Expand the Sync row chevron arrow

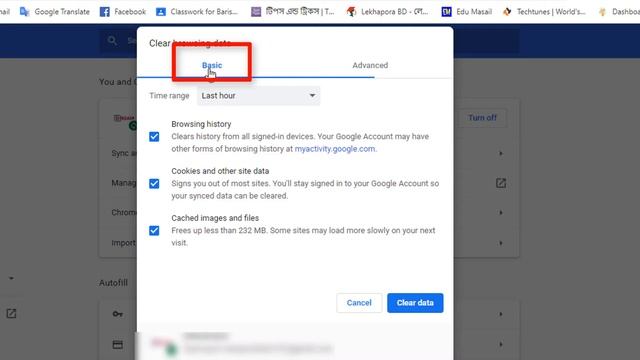pyautogui.click(x=501, y=153)
